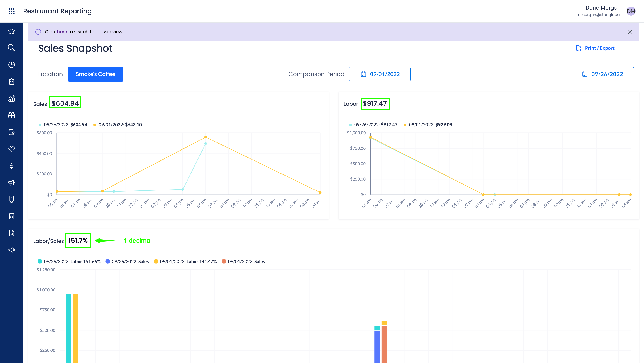Viewport: 644px width, 363px height.
Task: Dismiss the classic view banner
Action: (630, 32)
